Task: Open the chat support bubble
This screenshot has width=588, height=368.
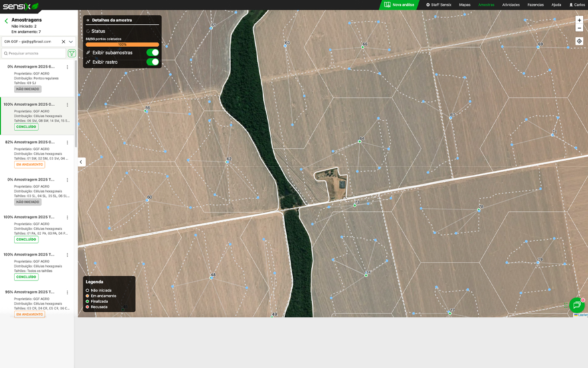Action: point(576,305)
